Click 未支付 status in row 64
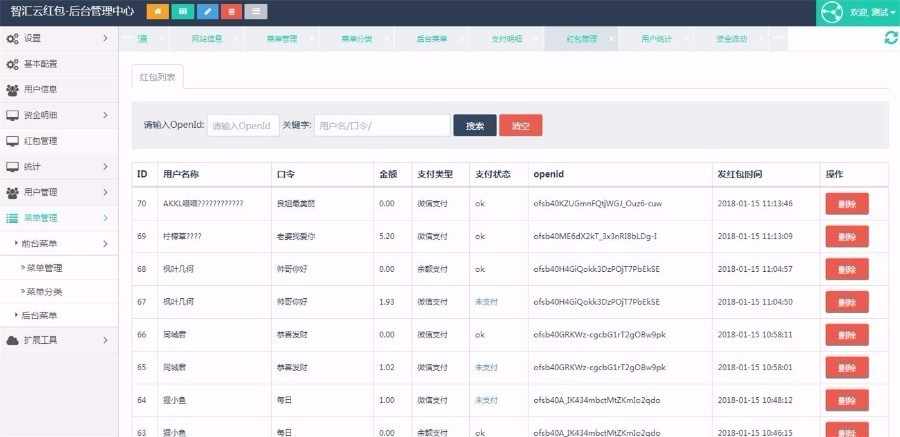This screenshot has width=900, height=437. pyautogui.click(x=486, y=400)
